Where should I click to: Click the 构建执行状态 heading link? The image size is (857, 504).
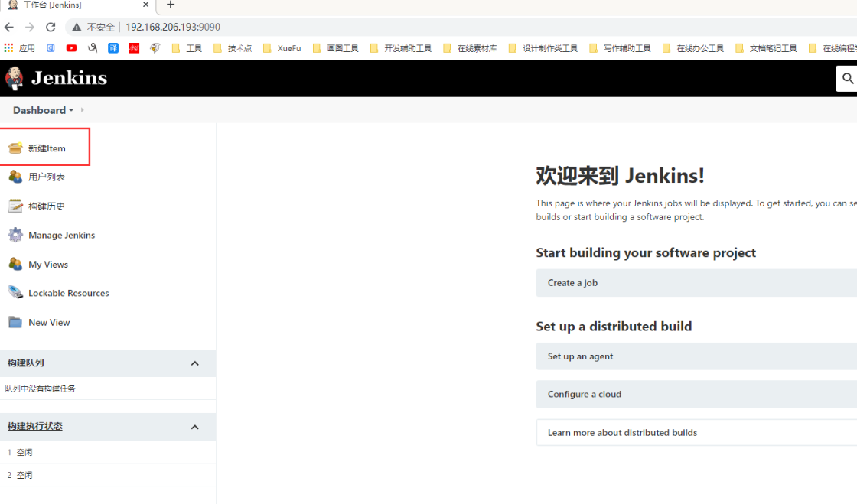[35, 427]
